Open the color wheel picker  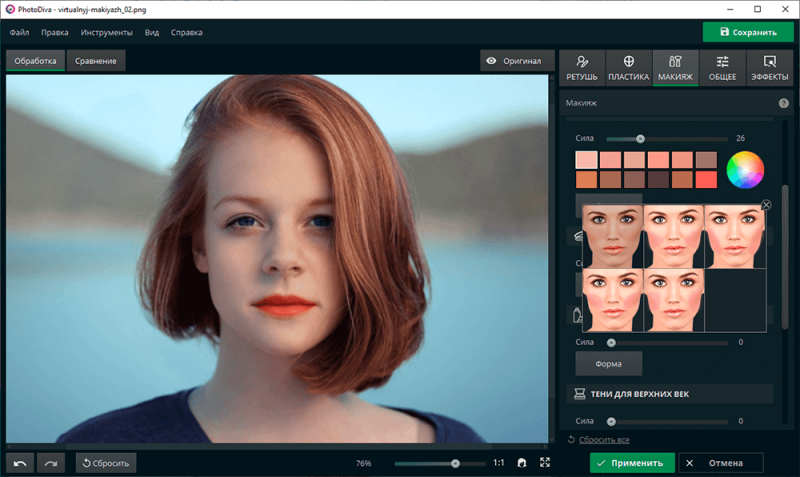[x=744, y=169]
